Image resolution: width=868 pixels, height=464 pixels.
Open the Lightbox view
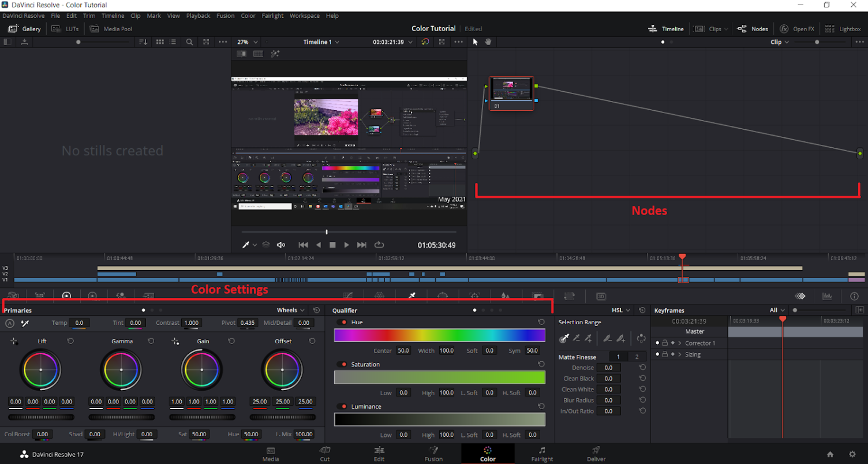point(844,28)
